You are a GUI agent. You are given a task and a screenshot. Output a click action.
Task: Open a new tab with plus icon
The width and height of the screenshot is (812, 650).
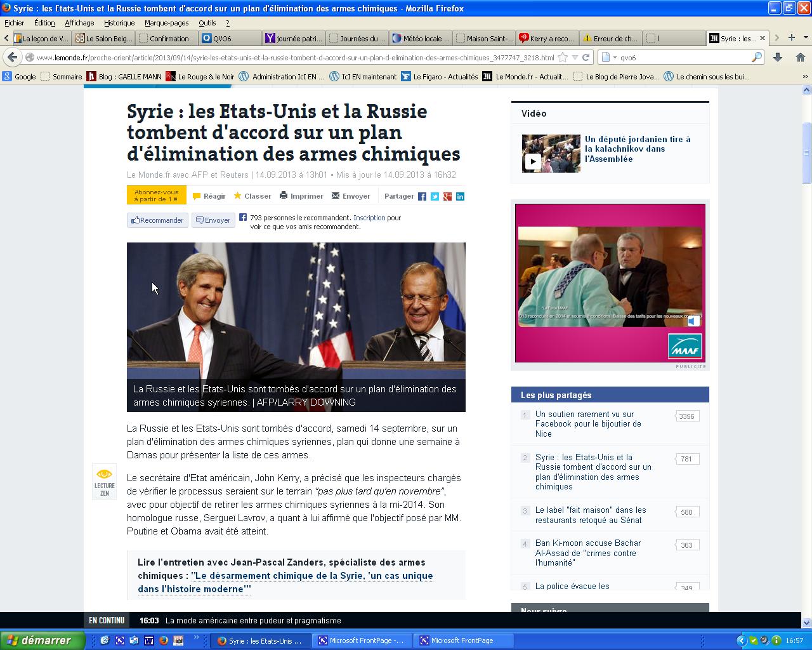791,37
